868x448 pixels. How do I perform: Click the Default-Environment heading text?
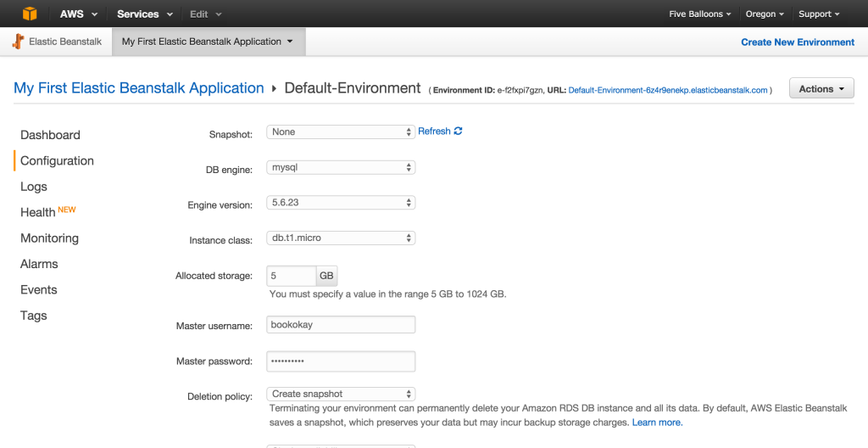point(353,88)
